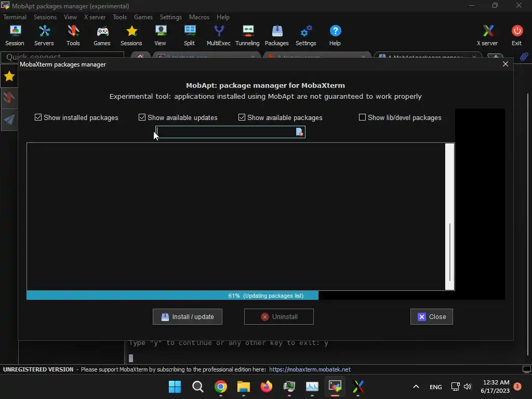Launch the Games toolbar icon
This screenshot has width=532, height=399.
tap(102, 35)
